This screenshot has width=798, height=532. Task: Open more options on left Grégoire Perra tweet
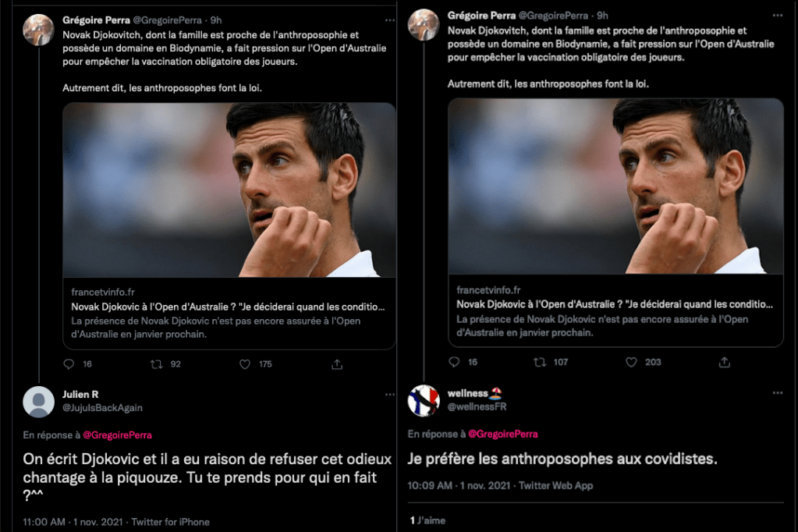[390, 20]
